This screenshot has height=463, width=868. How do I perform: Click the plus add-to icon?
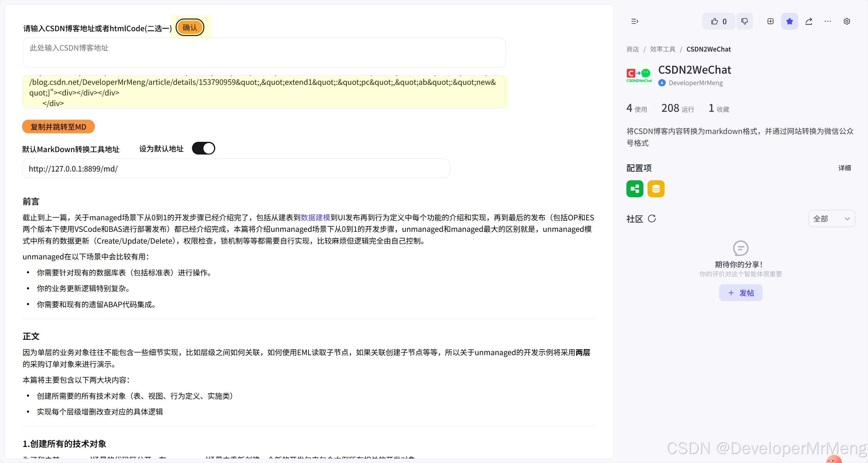coord(770,21)
